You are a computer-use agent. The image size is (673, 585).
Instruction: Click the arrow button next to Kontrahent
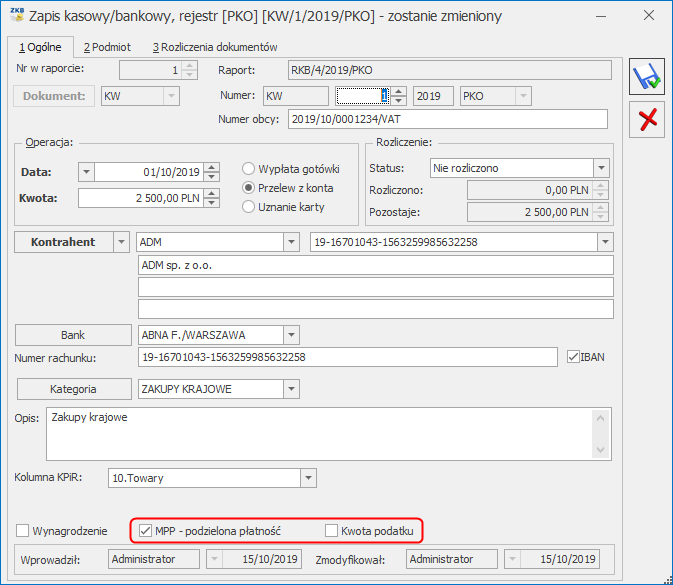pyautogui.click(x=121, y=242)
